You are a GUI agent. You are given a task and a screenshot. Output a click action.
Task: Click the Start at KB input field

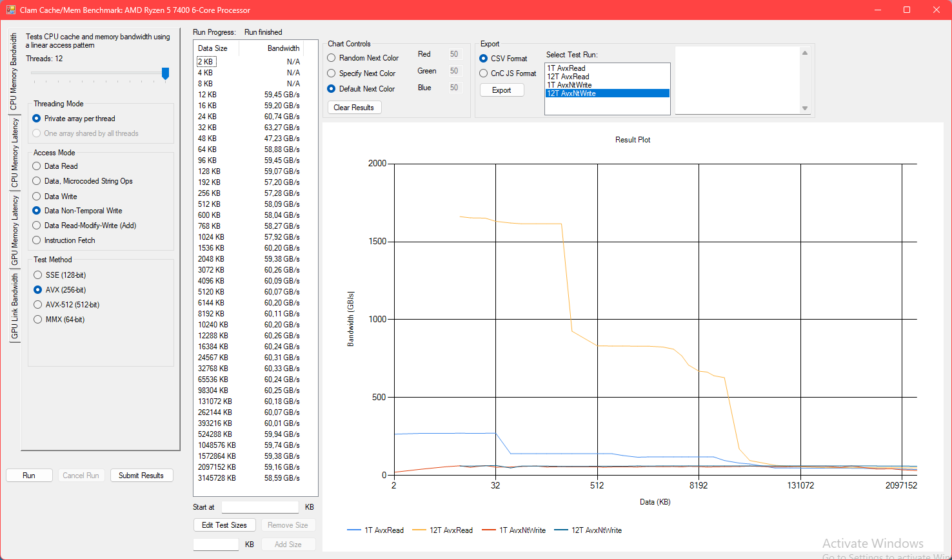pos(260,507)
